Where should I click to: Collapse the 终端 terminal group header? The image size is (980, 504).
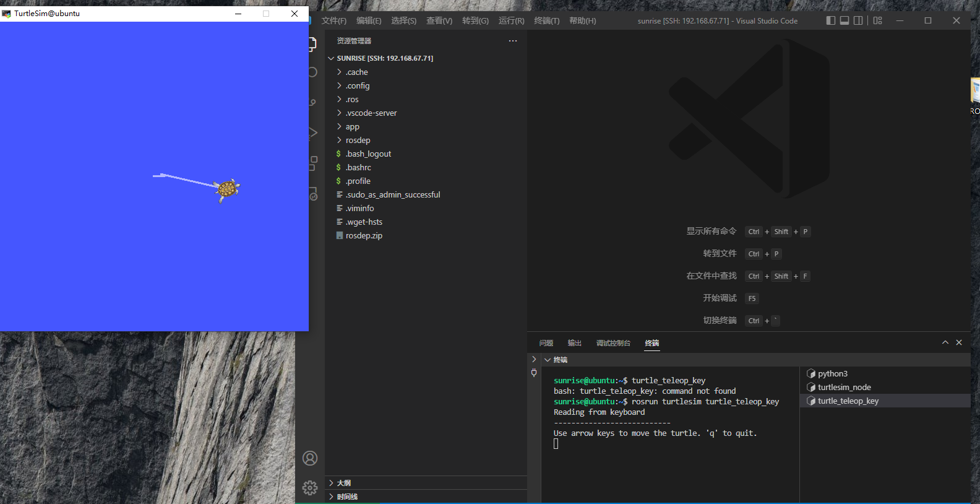tap(547, 360)
